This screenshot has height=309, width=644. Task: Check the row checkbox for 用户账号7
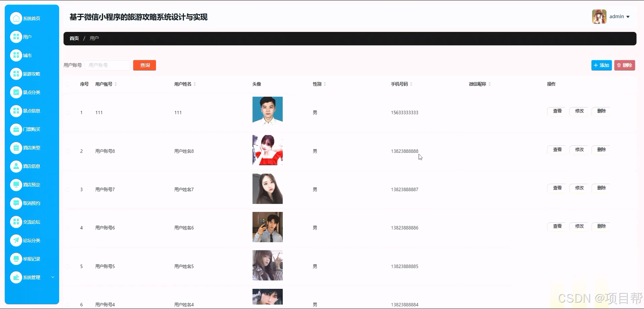click(67, 190)
